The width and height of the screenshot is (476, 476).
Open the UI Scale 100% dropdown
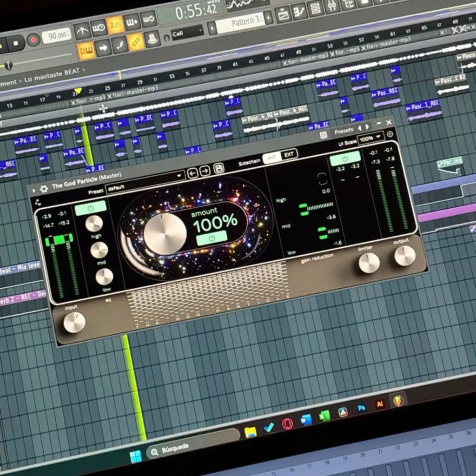370,139
